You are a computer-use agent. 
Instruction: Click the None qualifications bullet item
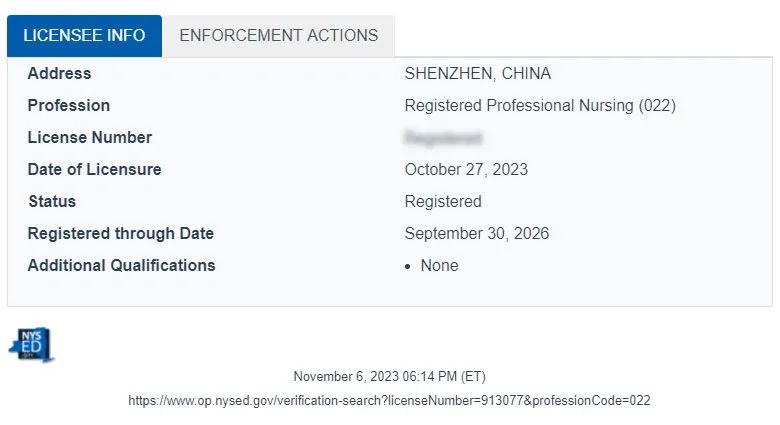point(439,265)
